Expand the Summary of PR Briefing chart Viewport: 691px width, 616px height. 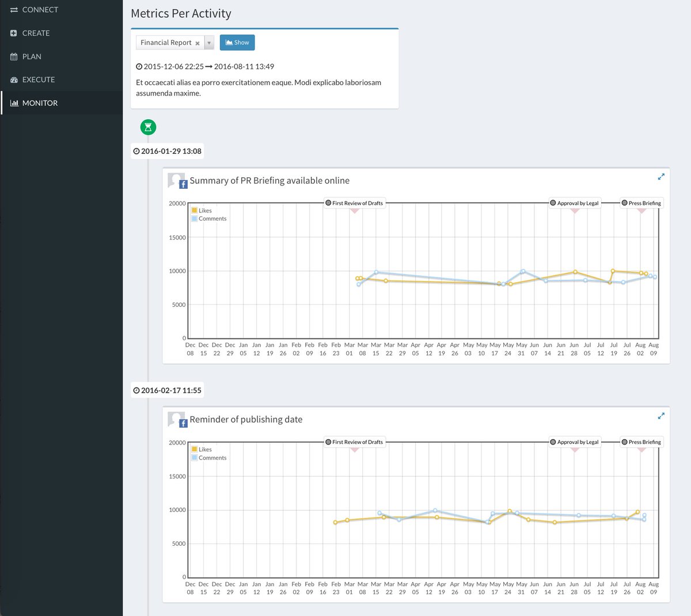661,177
